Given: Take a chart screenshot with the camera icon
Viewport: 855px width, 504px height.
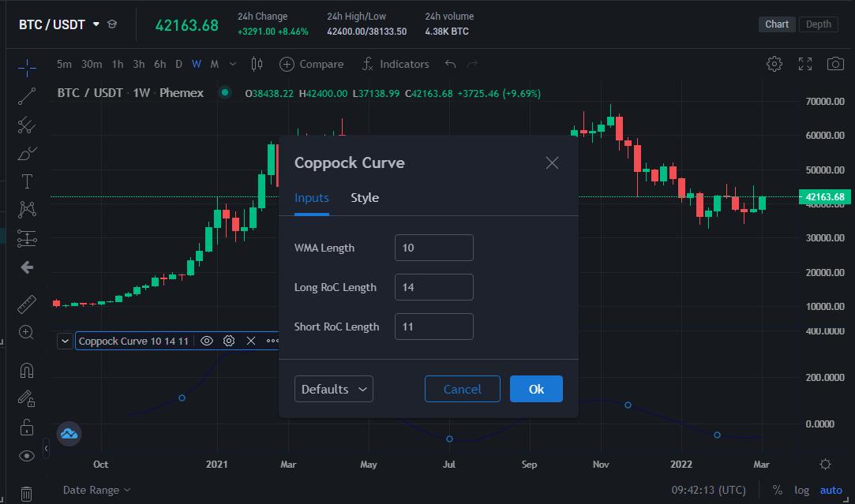Looking at the screenshot, I should click(x=837, y=63).
